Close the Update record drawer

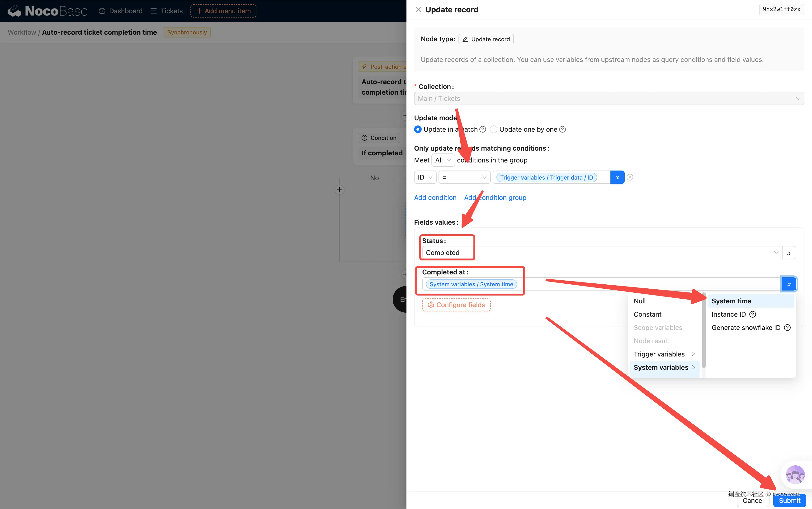point(419,9)
